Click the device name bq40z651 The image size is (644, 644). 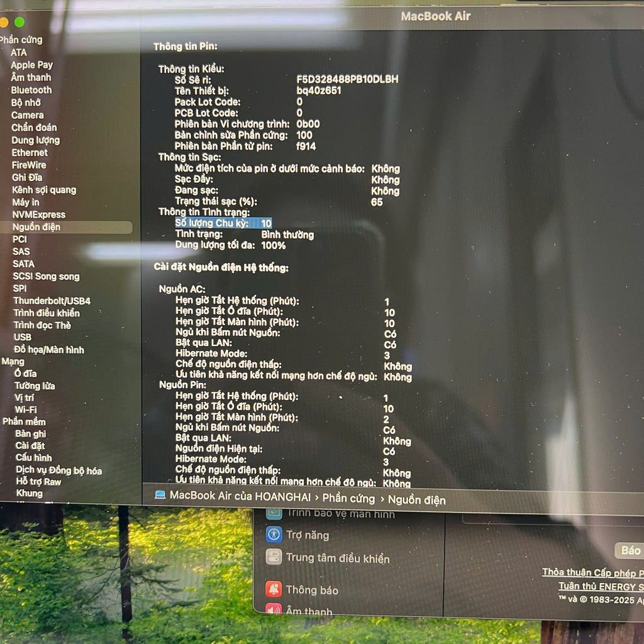319,91
